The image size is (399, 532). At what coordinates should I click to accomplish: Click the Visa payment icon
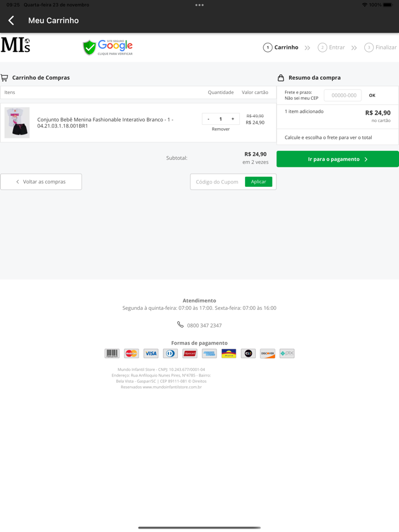click(x=151, y=354)
